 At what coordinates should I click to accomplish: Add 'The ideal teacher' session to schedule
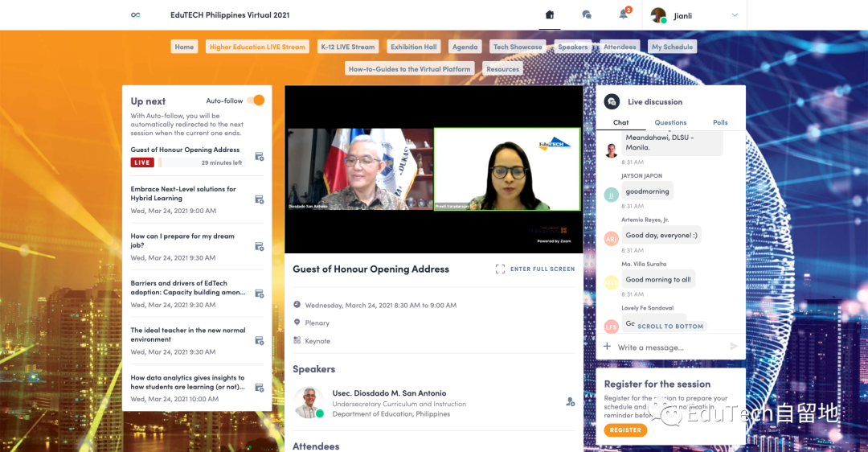click(260, 341)
